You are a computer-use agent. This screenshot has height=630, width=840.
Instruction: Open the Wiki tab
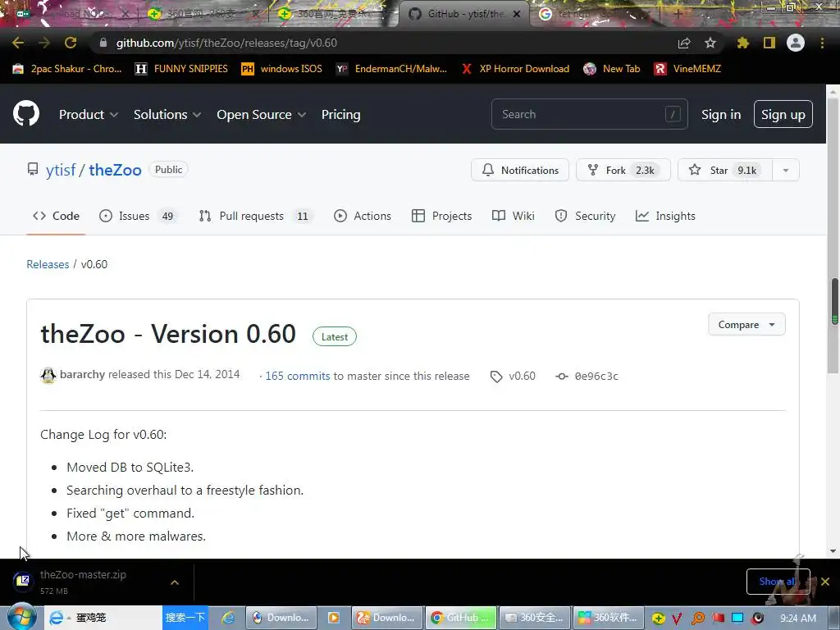[x=514, y=216]
